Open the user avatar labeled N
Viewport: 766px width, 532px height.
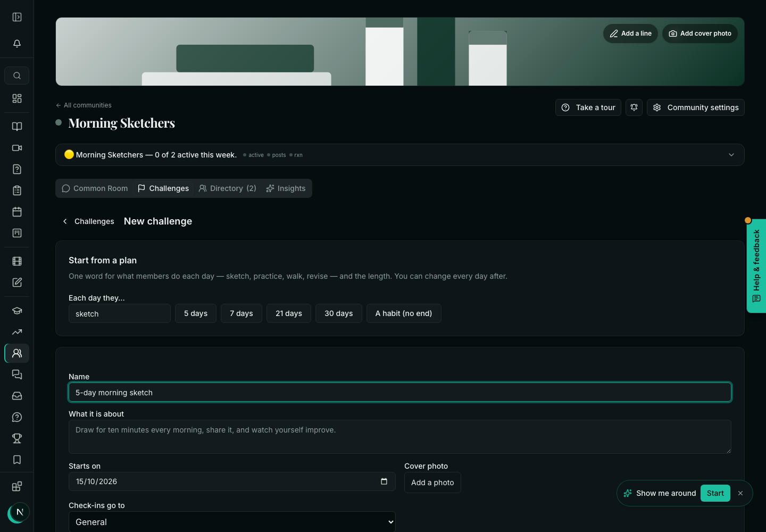pos(19,512)
